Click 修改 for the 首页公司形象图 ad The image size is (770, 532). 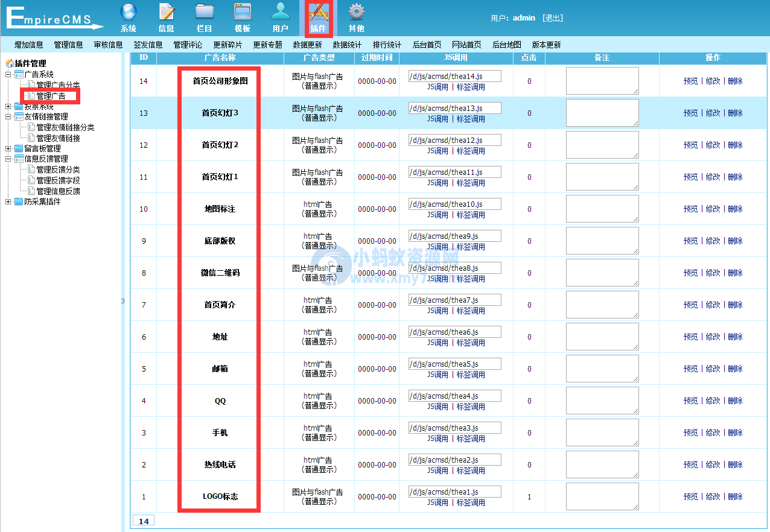[x=713, y=81]
